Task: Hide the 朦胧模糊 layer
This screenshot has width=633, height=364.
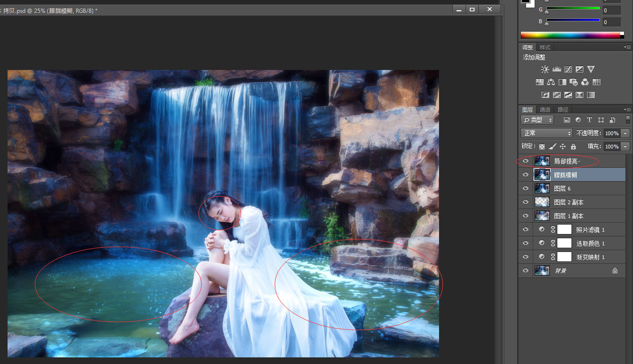Action: [526, 175]
